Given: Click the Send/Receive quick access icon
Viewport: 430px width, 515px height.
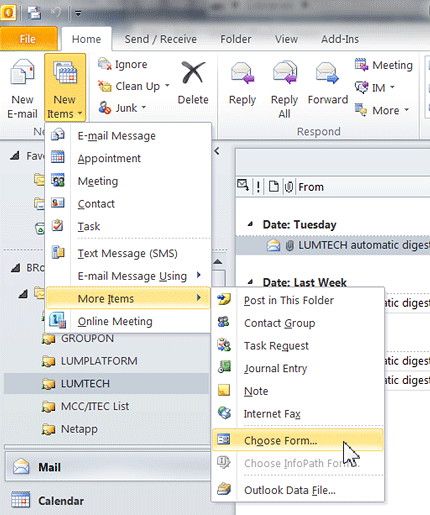Looking at the screenshot, I should (34, 13).
